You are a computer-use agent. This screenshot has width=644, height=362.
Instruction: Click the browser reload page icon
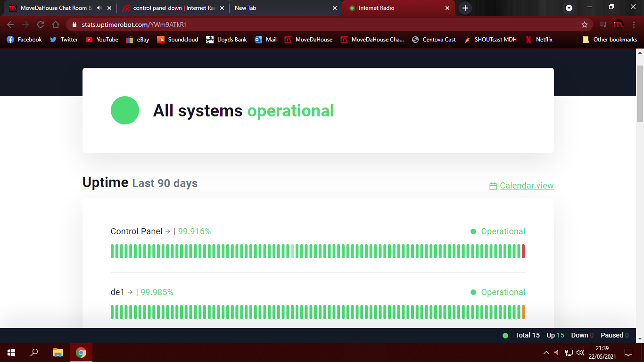click(41, 25)
